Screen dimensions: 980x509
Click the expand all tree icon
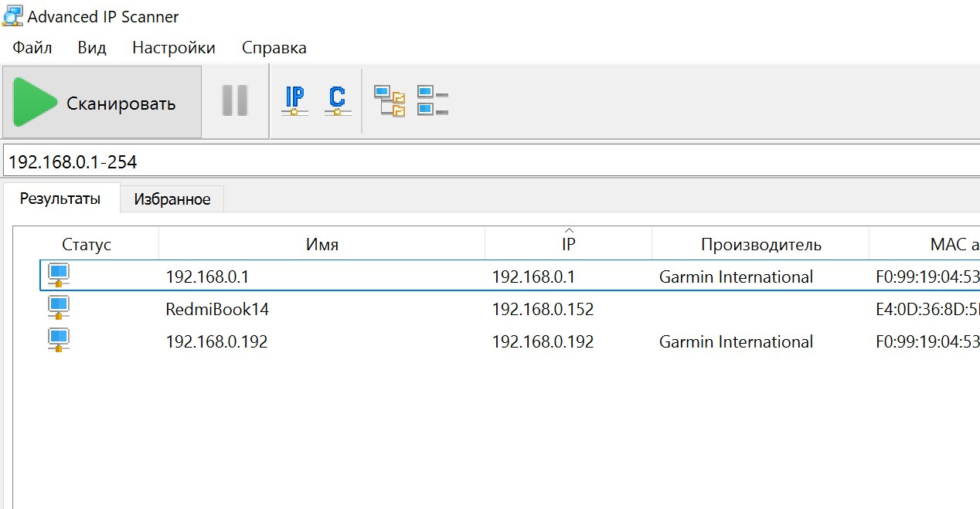390,101
